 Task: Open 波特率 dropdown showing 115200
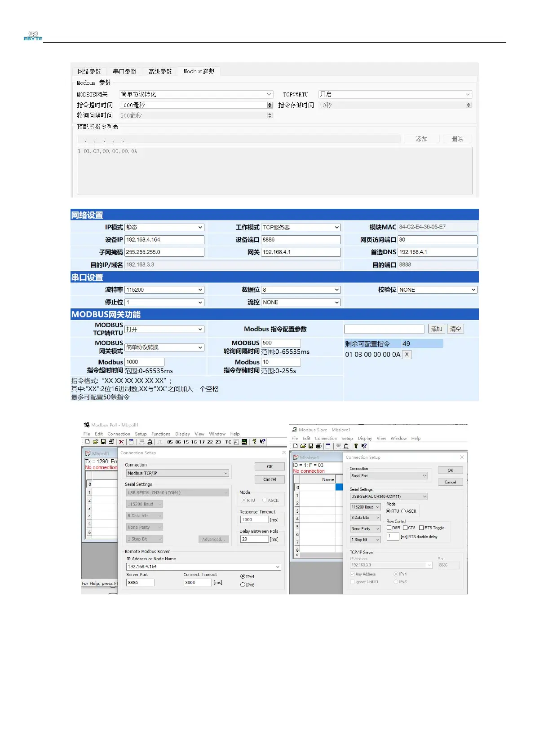click(164, 290)
